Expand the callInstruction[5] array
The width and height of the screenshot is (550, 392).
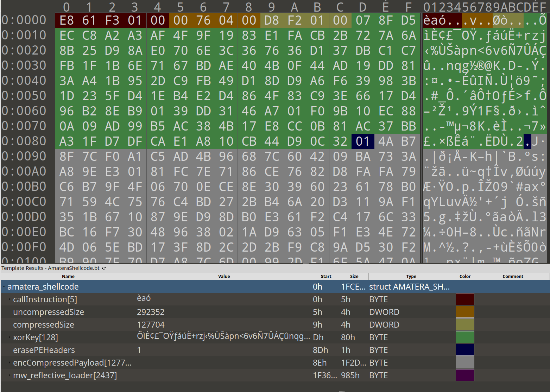coord(10,299)
